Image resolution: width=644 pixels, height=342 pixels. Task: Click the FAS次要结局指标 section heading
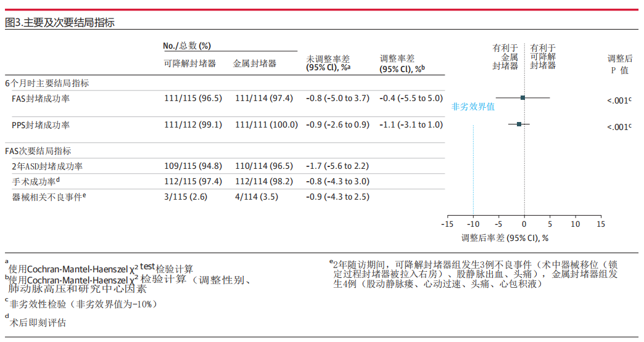(x=38, y=151)
